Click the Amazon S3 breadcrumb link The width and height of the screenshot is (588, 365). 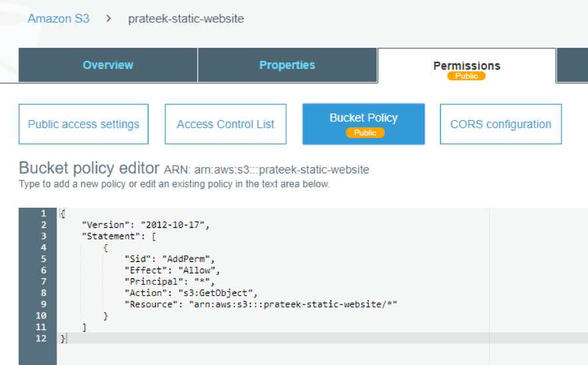click(x=58, y=19)
